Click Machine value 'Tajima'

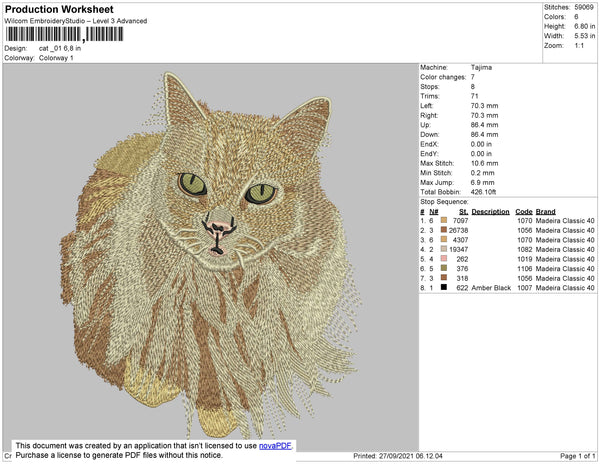click(481, 67)
